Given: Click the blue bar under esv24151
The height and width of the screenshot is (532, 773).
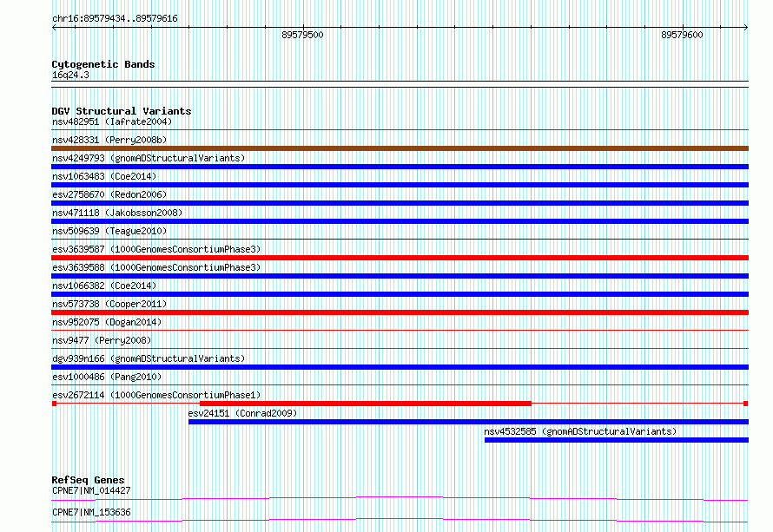Looking at the screenshot, I should [468, 422].
